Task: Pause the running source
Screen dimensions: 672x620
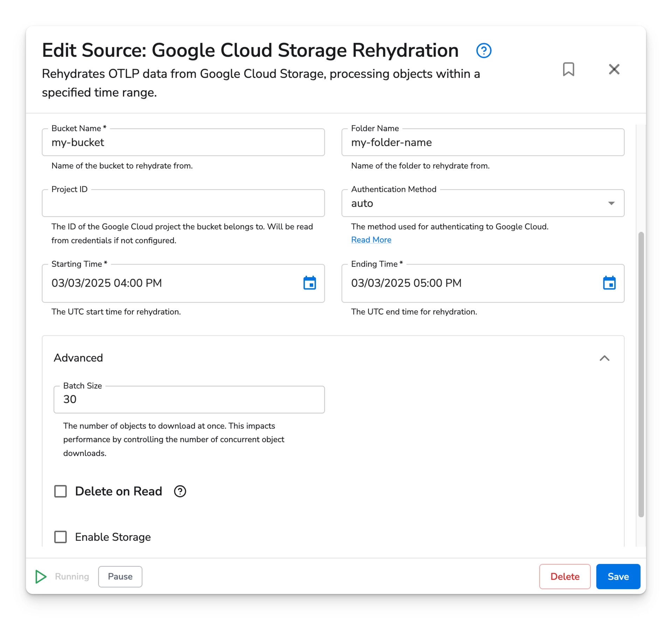Action: click(x=120, y=577)
